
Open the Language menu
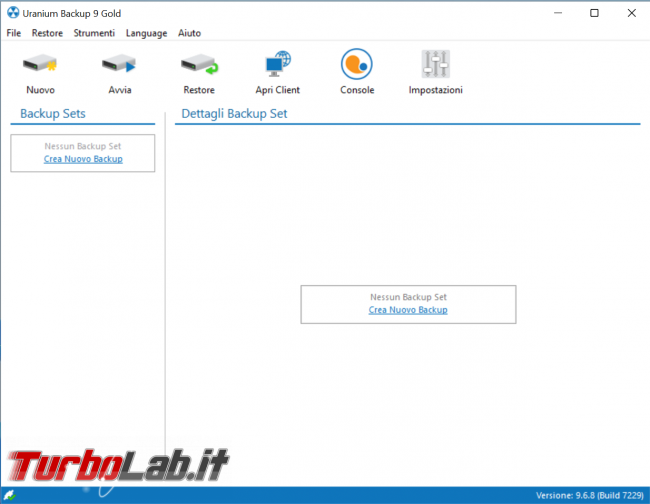coord(146,33)
